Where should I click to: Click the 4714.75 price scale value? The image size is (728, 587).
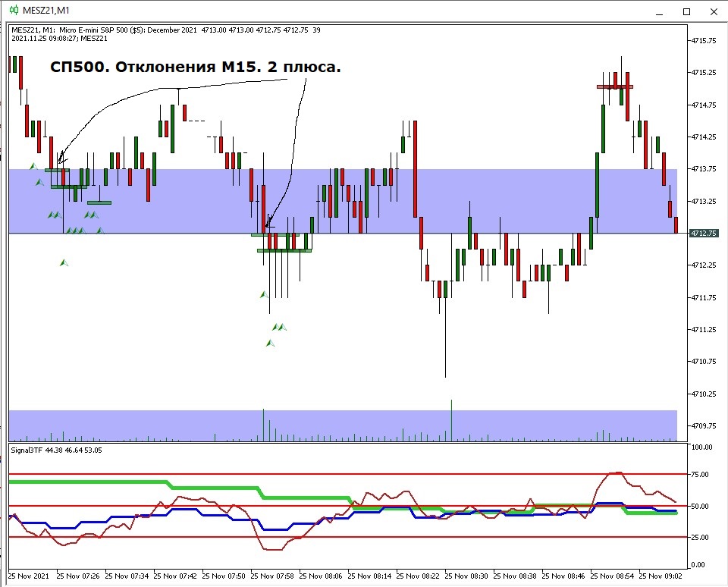[704, 105]
